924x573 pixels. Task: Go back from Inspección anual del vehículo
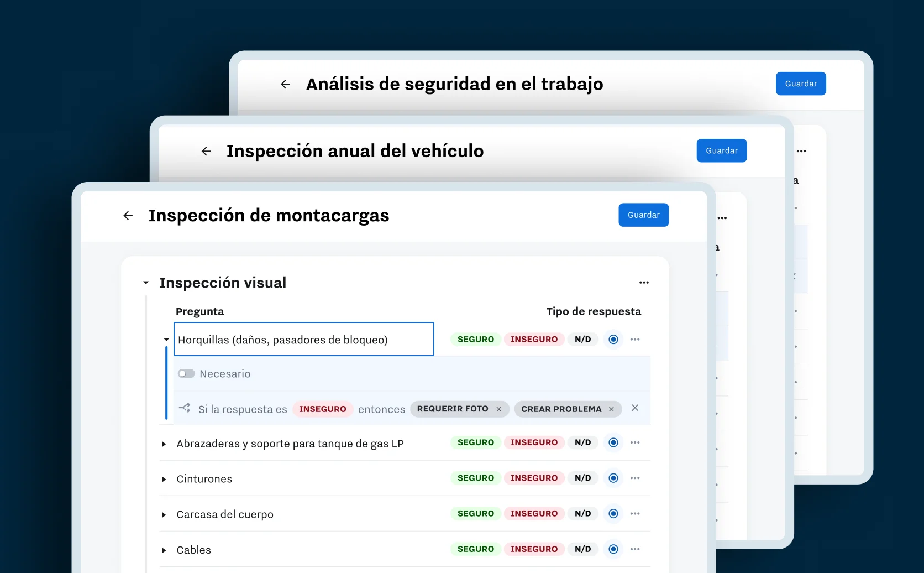(x=206, y=151)
